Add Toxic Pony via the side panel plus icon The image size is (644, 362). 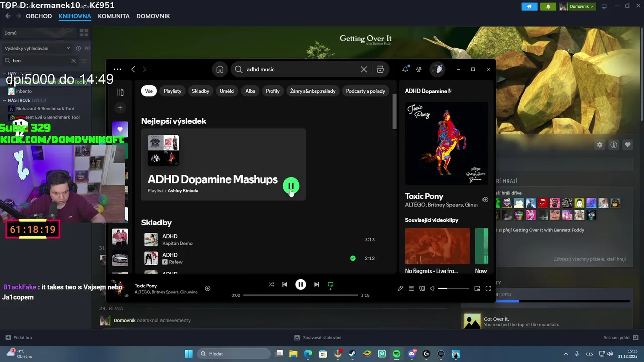486,200
